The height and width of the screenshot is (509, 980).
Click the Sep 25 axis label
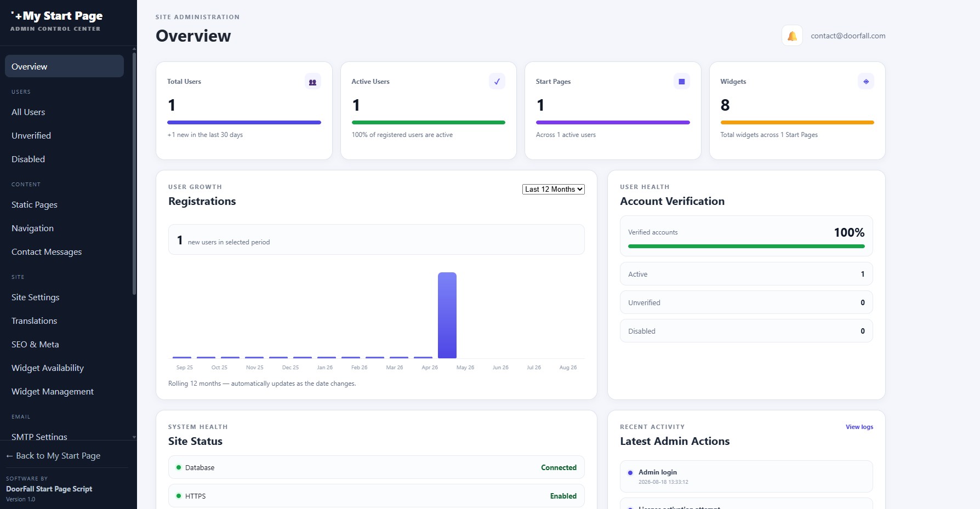pos(185,368)
